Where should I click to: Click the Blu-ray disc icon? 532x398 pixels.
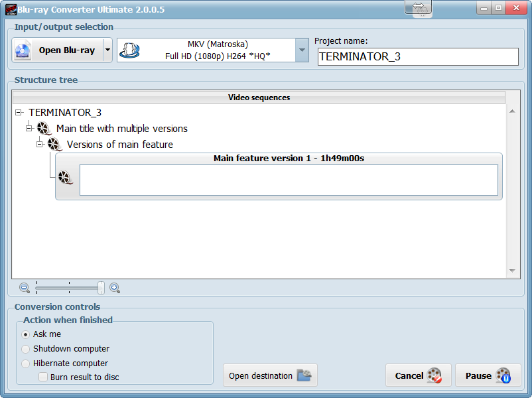tap(23, 50)
